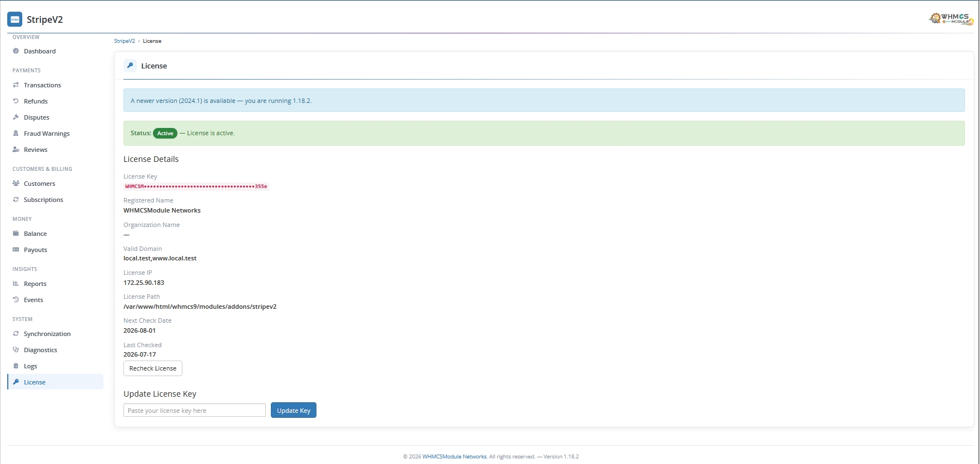Viewport: 980px width, 464px height.
Task: Click the newer version available notice
Action: click(x=544, y=101)
